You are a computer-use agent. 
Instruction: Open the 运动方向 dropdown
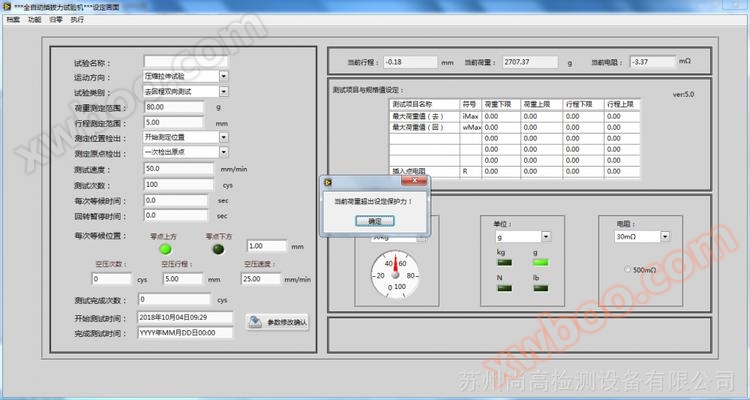224,76
